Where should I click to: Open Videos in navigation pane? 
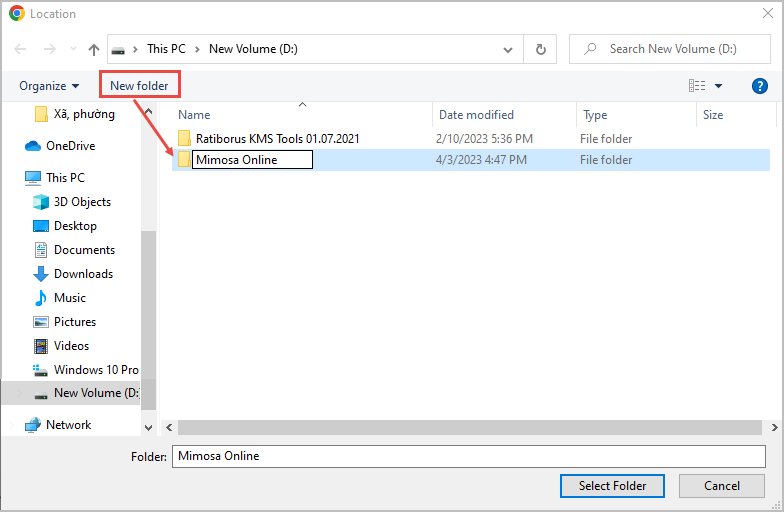(x=61, y=346)
